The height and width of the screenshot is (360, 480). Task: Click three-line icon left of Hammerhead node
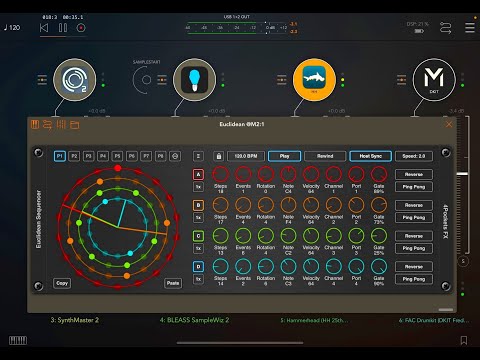point(282,80)
